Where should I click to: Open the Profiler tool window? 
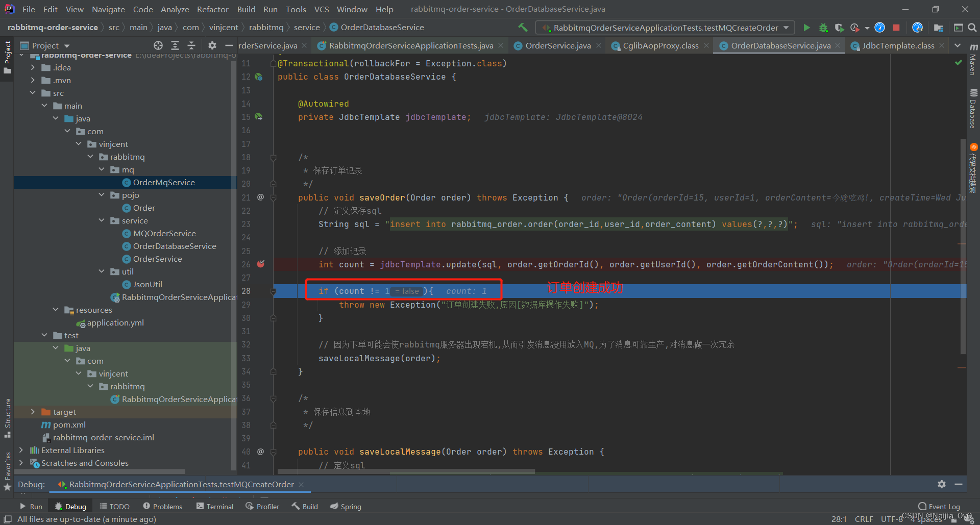(262, 506)
